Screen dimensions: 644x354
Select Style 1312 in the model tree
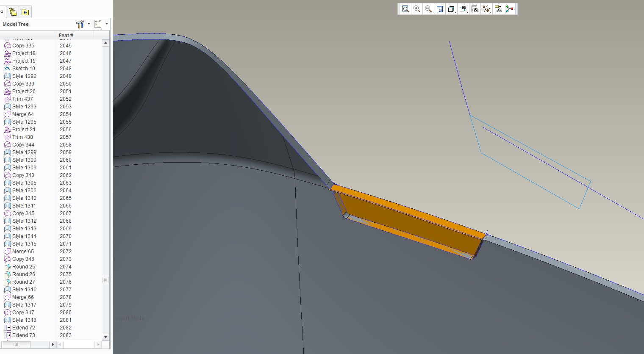24,221
